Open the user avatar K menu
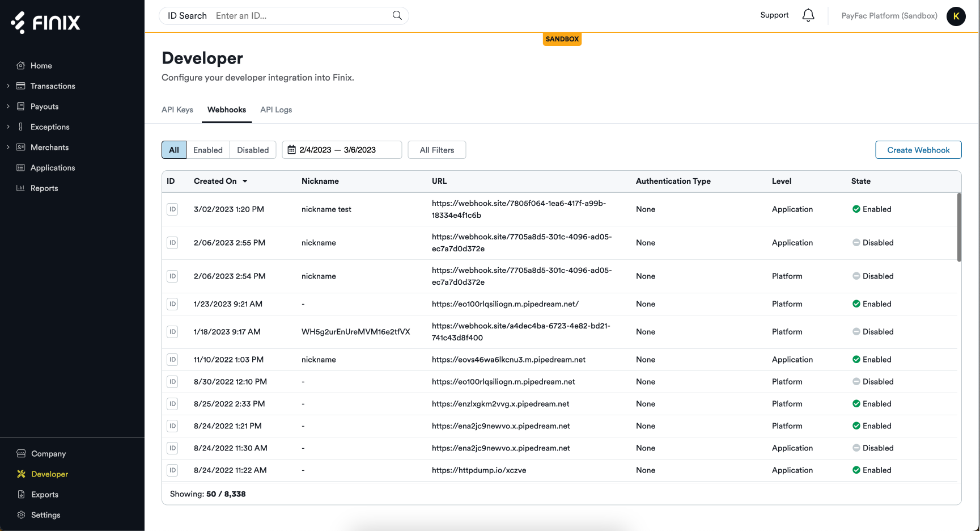The image size is (980, 531). 956,16
